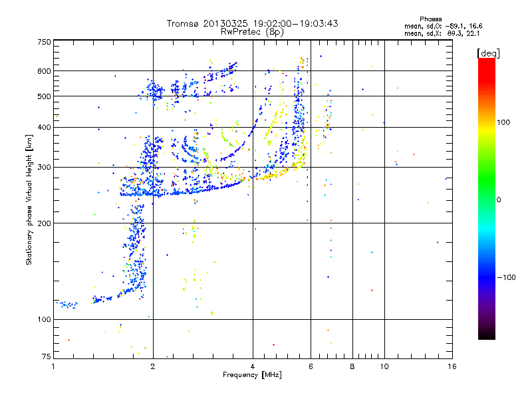The image size is (532, 399).
Task: Click the colorbar label '-100'
Action: pos(507,277)
